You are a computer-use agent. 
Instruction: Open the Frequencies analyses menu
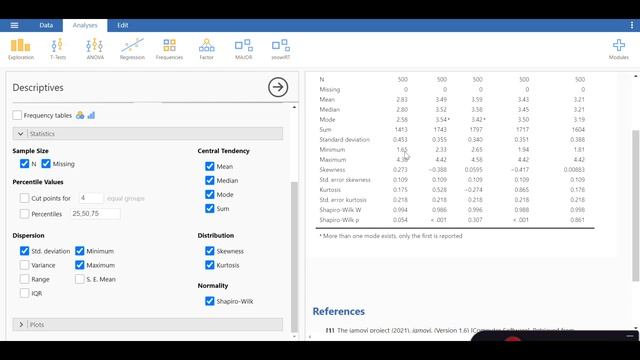point(169,49)
